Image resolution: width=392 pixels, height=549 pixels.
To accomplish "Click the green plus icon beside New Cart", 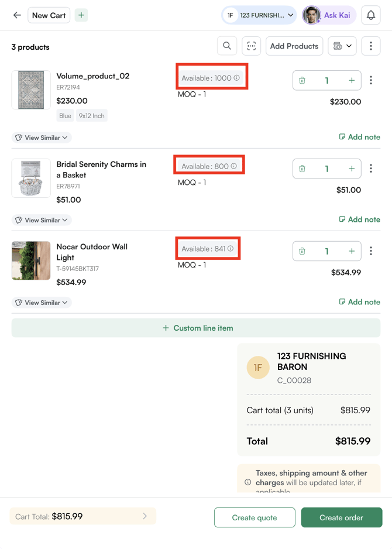I will click(81, 15).
